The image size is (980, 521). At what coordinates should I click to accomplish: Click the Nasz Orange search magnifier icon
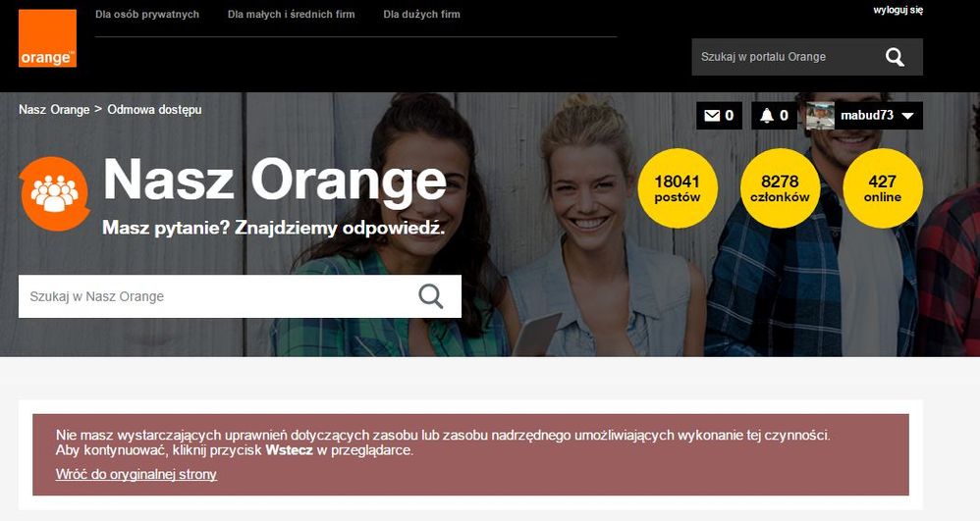click(x=431, y=296)
